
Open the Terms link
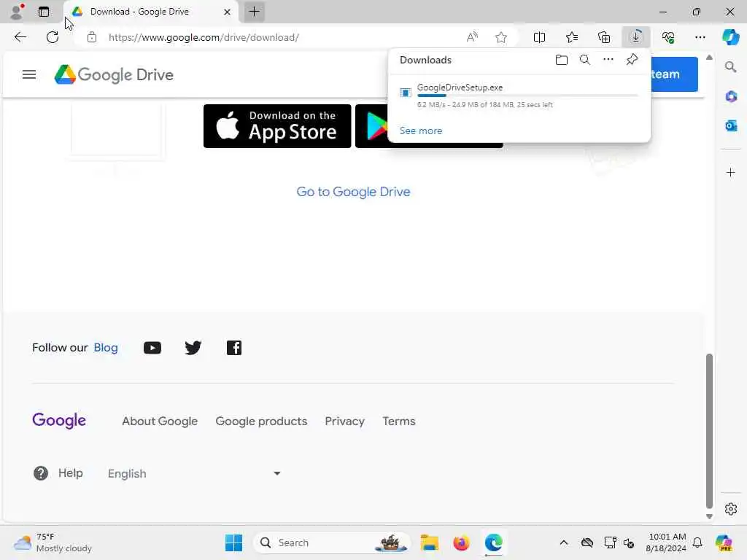pos(399,421)
